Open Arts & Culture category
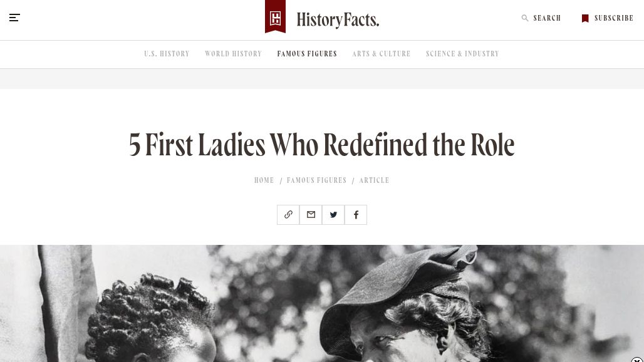 pos(382,54)
